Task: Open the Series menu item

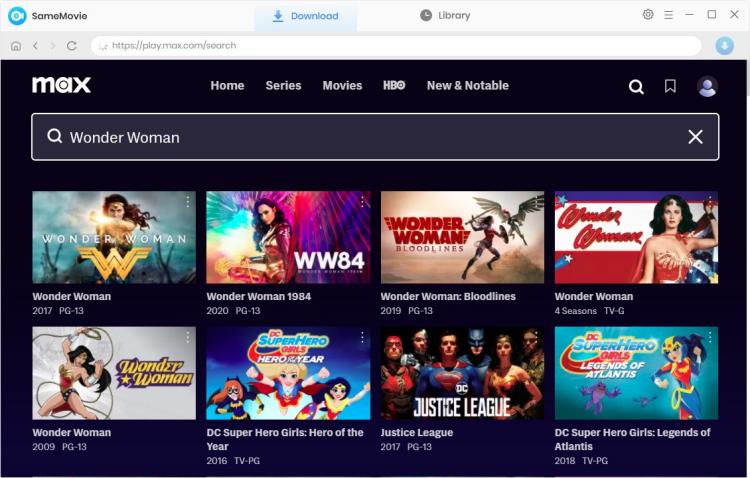Action: (283, 86)
